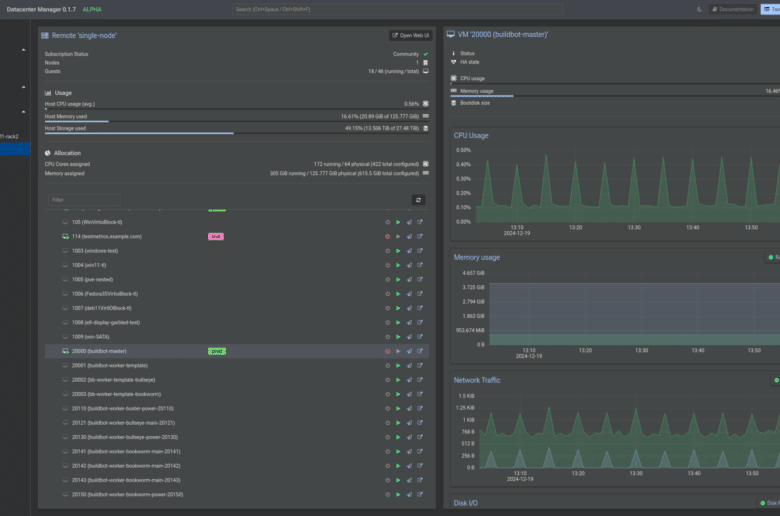Click the 'Host Storage used' usage row
The width and height of the screenshot is (780, 516).
click(237, 128)
